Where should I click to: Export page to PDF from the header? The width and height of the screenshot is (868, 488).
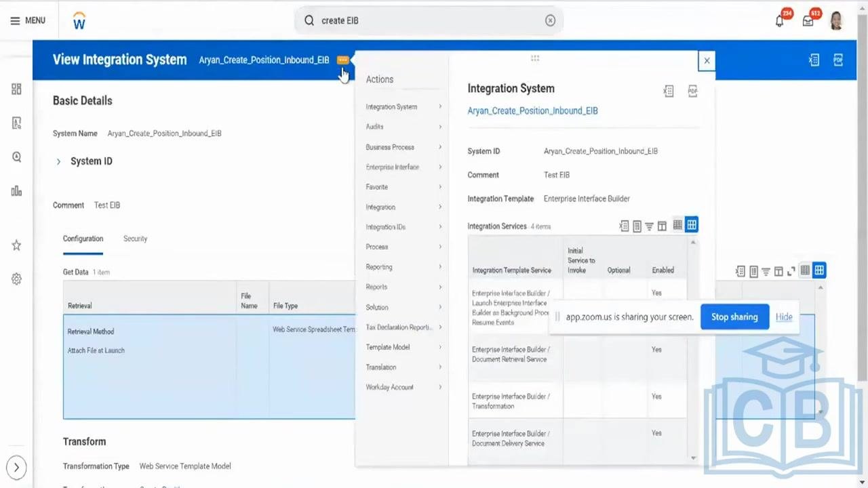click(838, 60)
